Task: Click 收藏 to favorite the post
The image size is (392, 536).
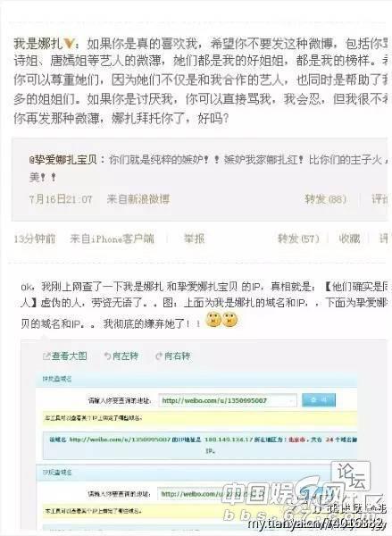Action: (349, 239)
